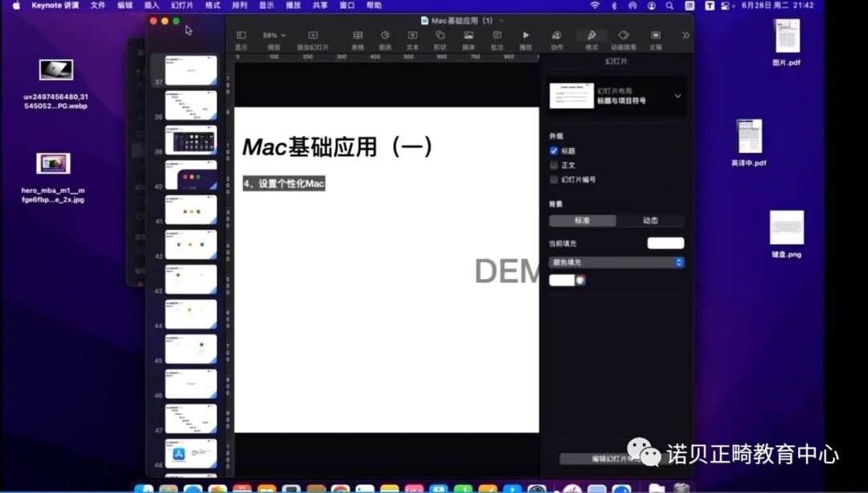Click the 编辑幻灯片布局 button
The width and height of the screenshot is (868, 493).
click(x=616, y=459)
